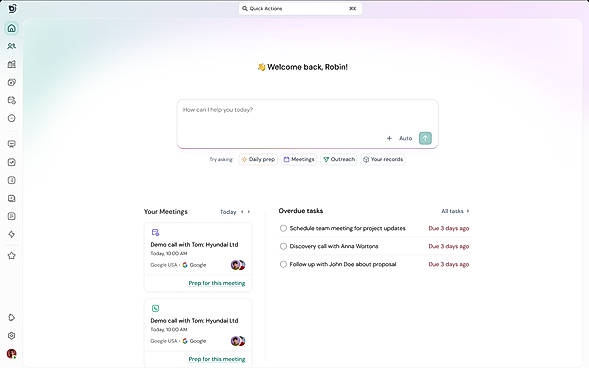Click 'Prep for this meeting' on first card
Image resolution: width=589 pixels, height=368 pixels.
pyautogui.click(x=217, y=283)
